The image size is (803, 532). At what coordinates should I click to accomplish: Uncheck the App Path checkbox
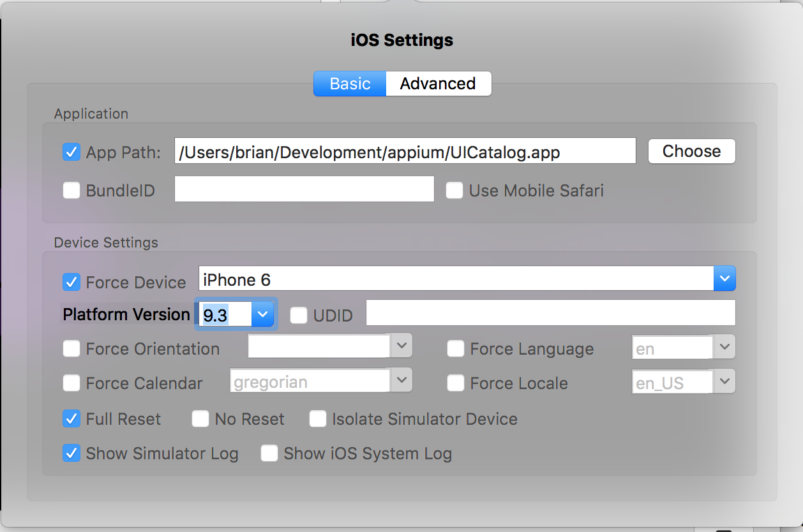tap(71, 152)
